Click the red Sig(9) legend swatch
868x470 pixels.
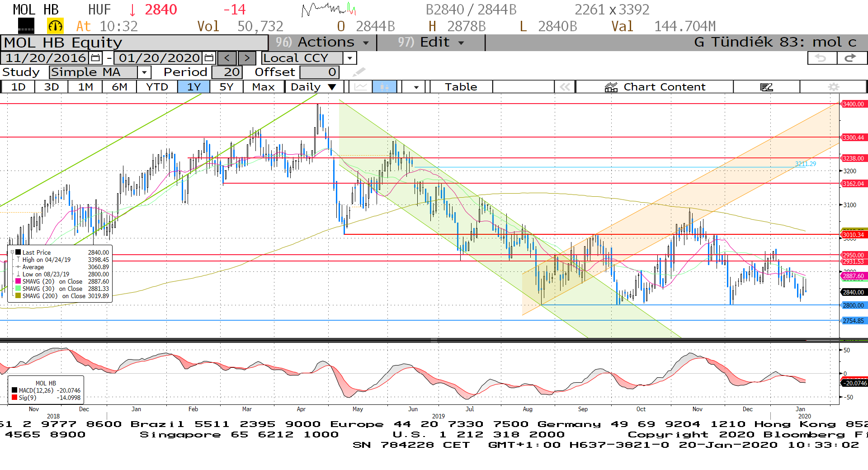click(14, 397)
